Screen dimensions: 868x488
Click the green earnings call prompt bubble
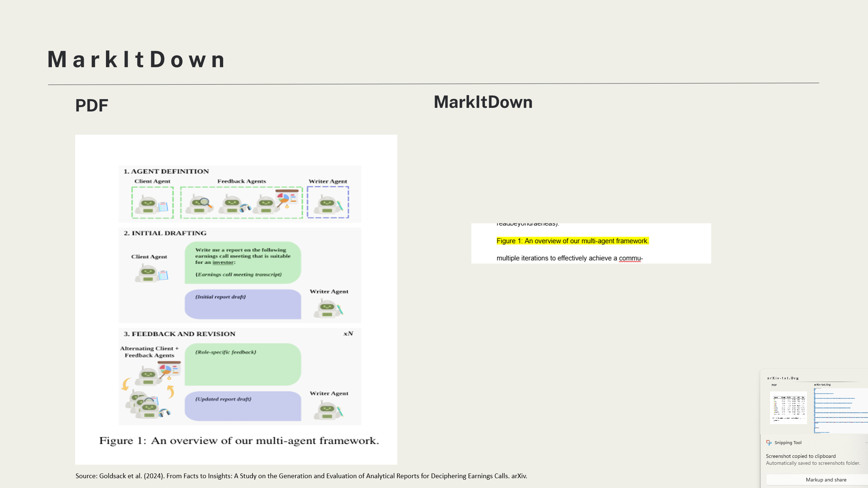242,262
